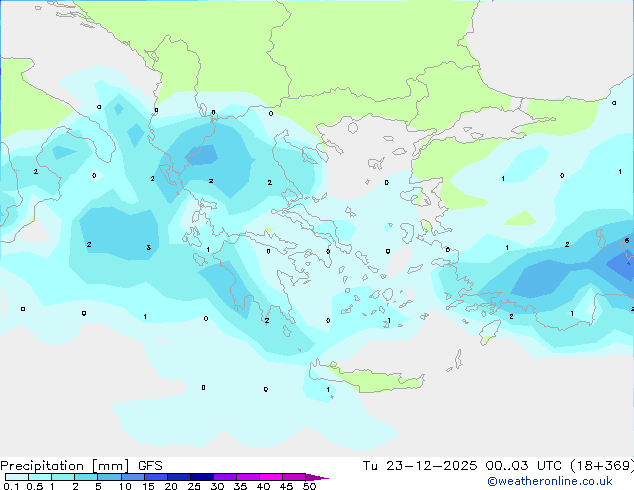
Task: Click the map precipitation value '3'
Action: click(x=148, y=247)
